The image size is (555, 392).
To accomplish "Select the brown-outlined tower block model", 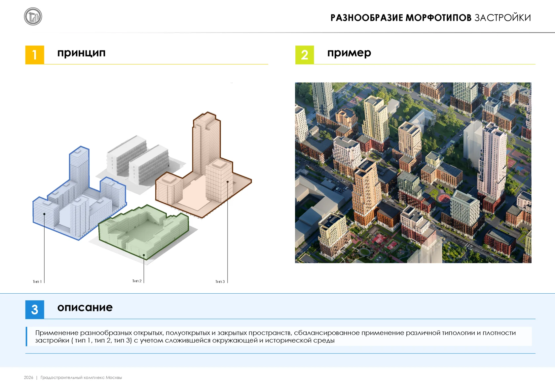I will pyautogui.click(x=203, y=165).
